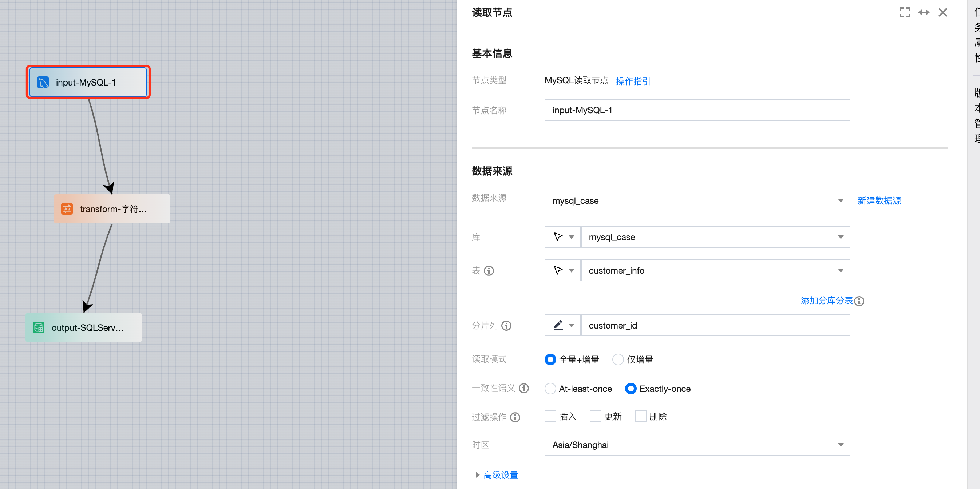Choose At-least-once consistency option
This screenshot has width=980, height=489.
[x=550, y=389]
